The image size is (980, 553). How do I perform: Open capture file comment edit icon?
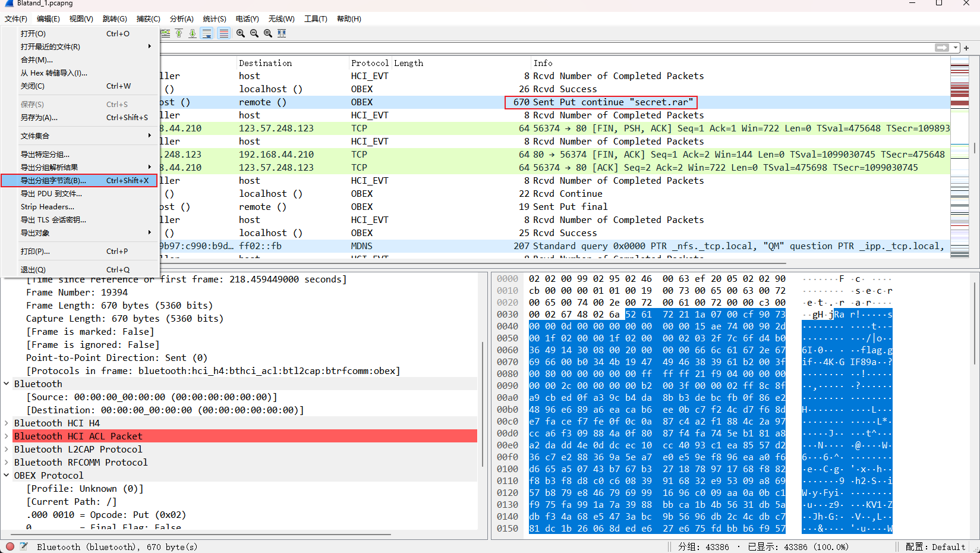tap(24, 546)
